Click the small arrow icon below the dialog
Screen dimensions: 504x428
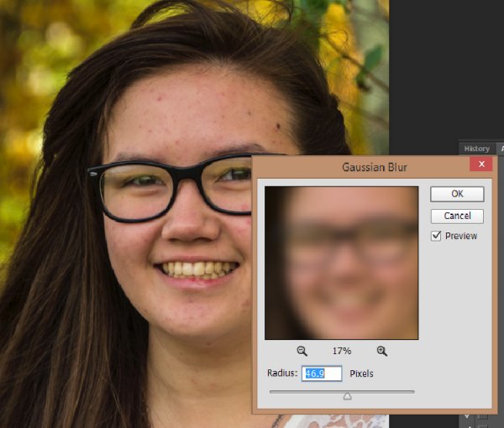tap(466, 414)
